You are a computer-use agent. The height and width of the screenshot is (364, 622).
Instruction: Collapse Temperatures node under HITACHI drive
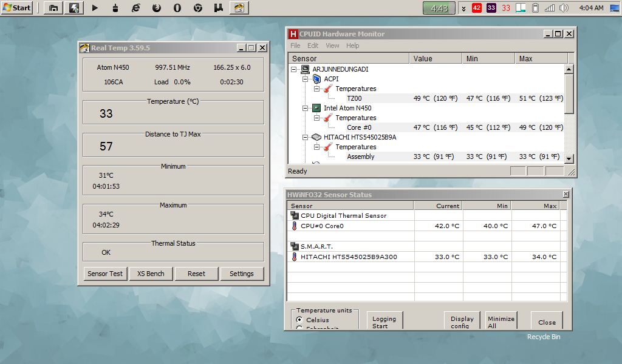coord(316,147)
